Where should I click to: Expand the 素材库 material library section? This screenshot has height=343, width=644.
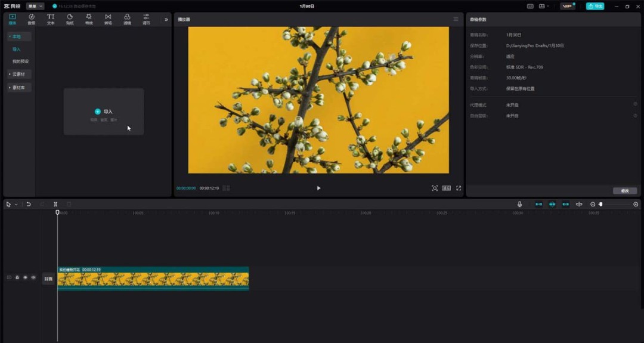(19, 88)
